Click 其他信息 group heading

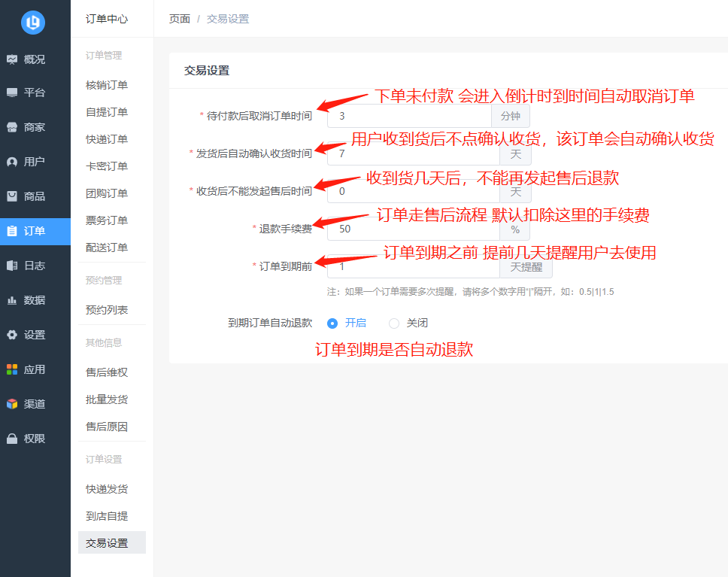coord(104,342)
